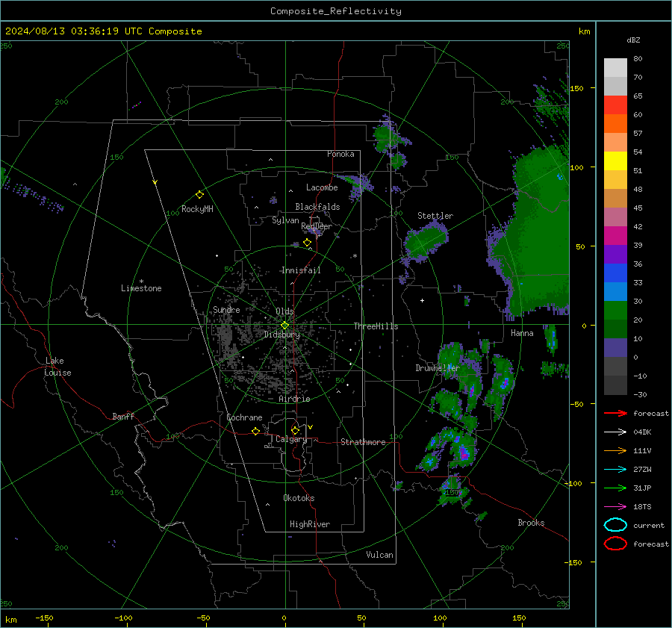The image size is (672, 628).
Task: Click the Okotoks label
Action: [299, 498]
